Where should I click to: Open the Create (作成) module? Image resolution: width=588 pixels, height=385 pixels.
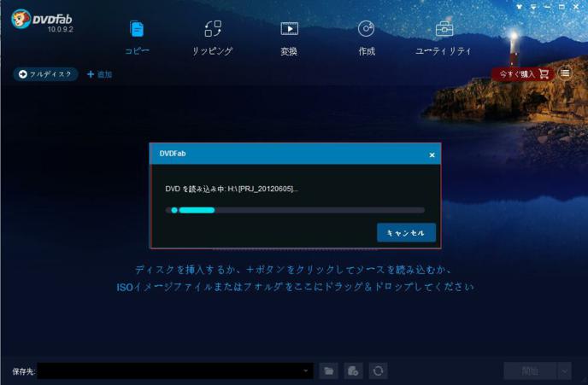[x=367, y=38]
